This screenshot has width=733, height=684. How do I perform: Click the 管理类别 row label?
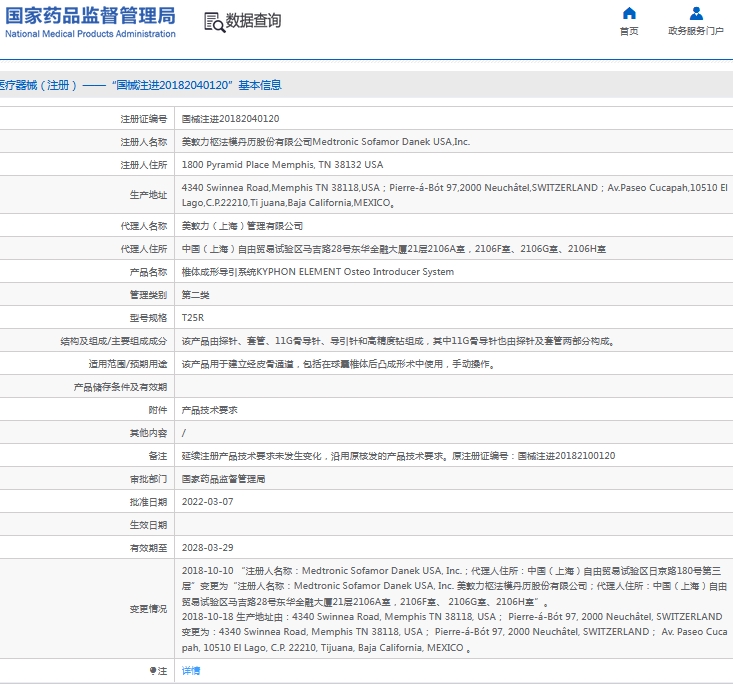[x=148, y=295]
